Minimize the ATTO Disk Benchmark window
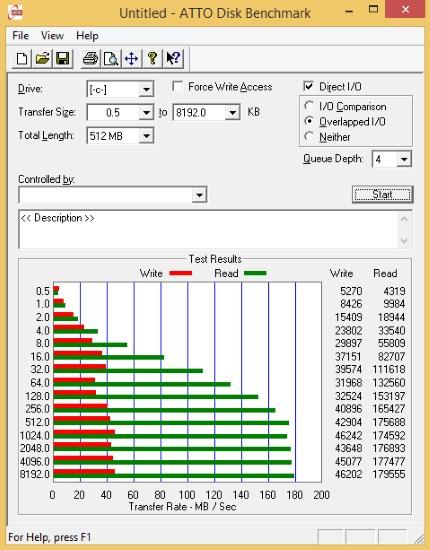Screen dimensions: 430x550 point(349,11)
